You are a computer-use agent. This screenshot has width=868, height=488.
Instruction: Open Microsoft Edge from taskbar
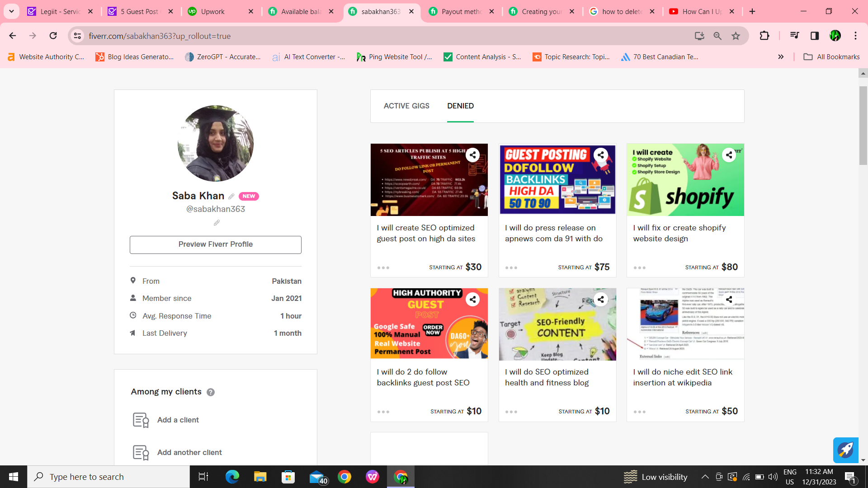click(232, 477)
